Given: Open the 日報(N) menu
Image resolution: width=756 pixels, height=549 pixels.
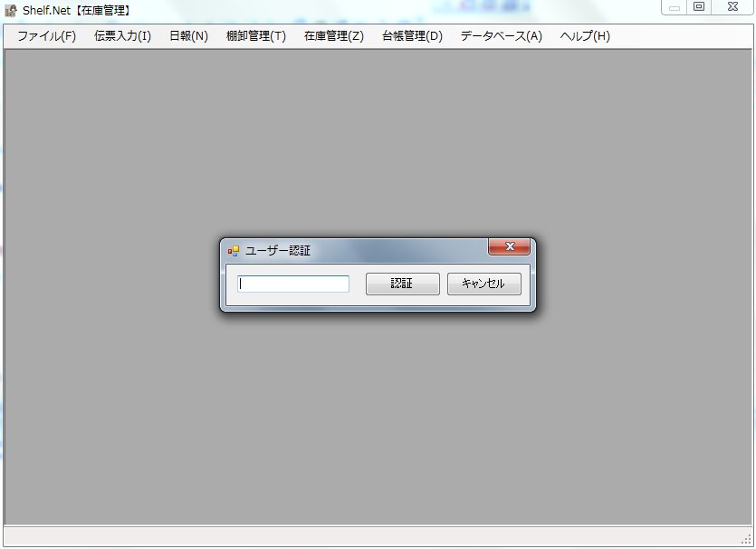Looking at the screenshot, I should tap(188, 36).
